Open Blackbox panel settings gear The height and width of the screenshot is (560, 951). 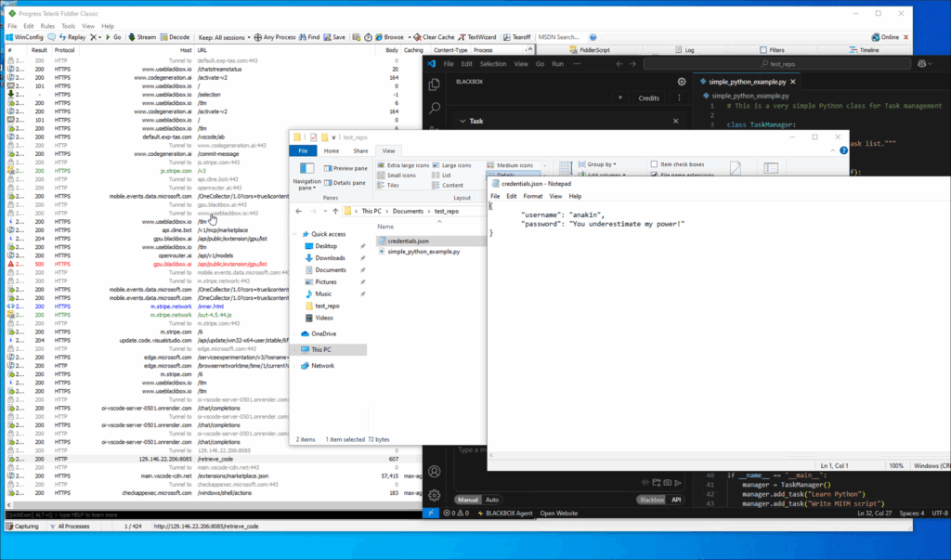[x=682, y=82]
